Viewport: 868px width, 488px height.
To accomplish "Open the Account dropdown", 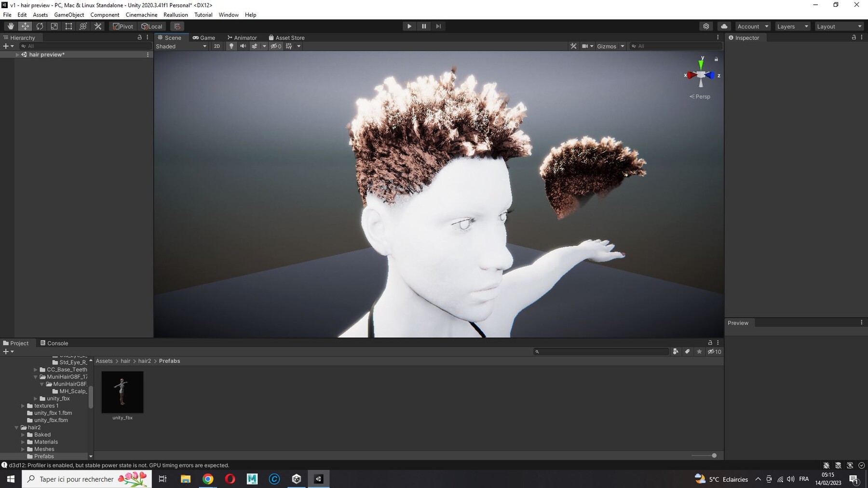I will pyautogui.click(x=753, y=26).
